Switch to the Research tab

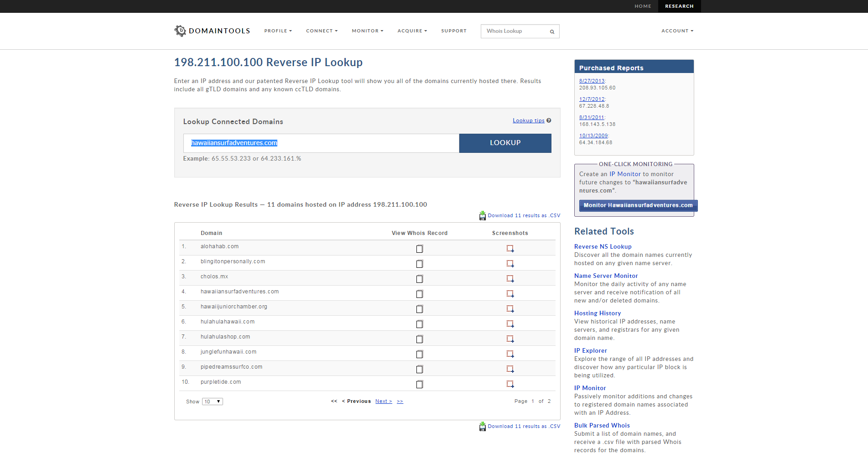click(679, 6)
